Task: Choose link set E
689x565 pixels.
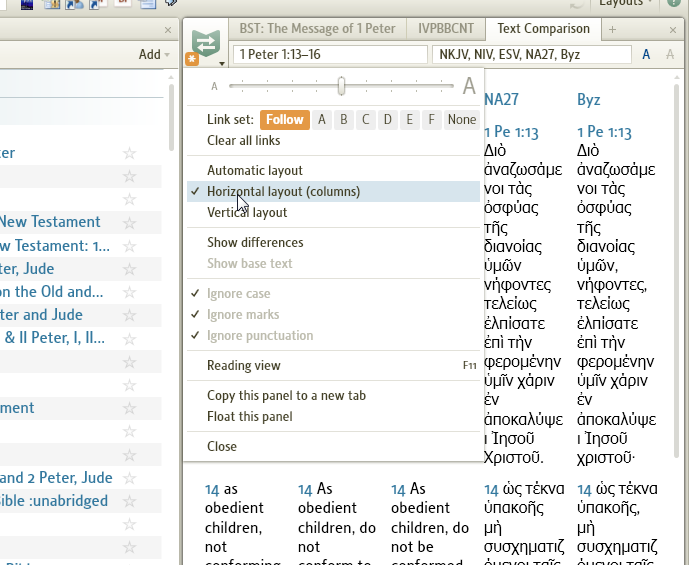Action: pyautogui.click(x=410, y=120)
